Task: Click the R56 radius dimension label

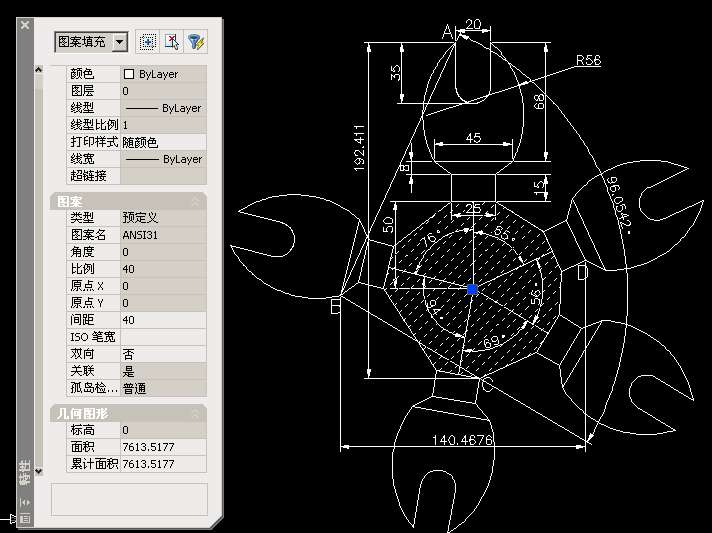Action: (x=588, y=60)
